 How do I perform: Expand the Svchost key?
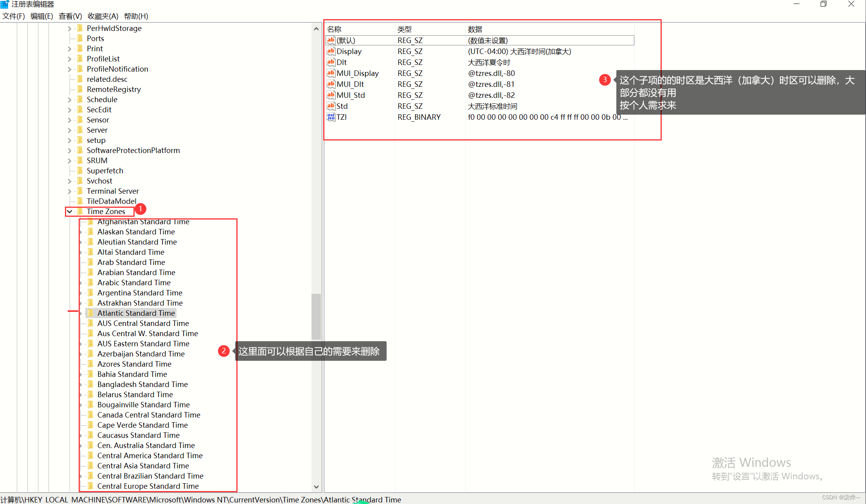pyautogui.click(x=69, y=181)
